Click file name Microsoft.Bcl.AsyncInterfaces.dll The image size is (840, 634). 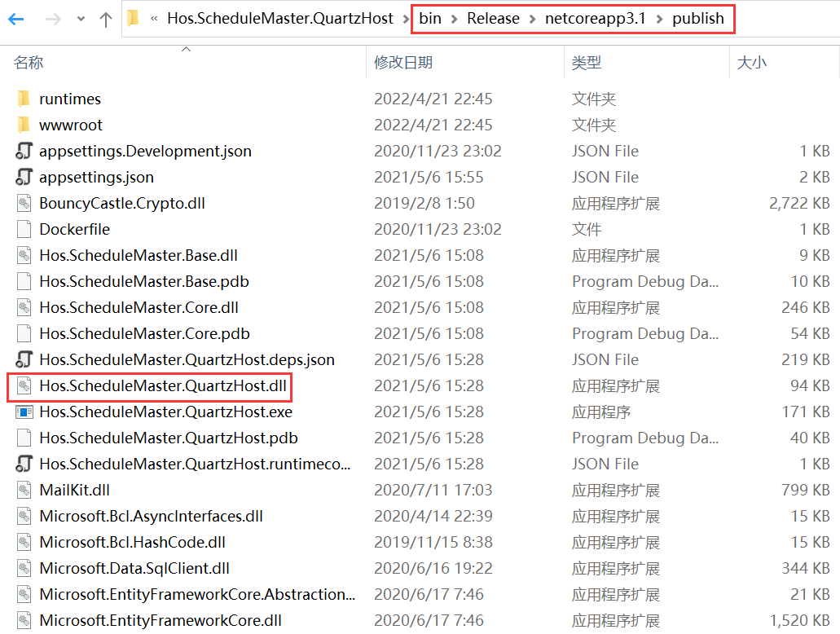tap(151, 516)
